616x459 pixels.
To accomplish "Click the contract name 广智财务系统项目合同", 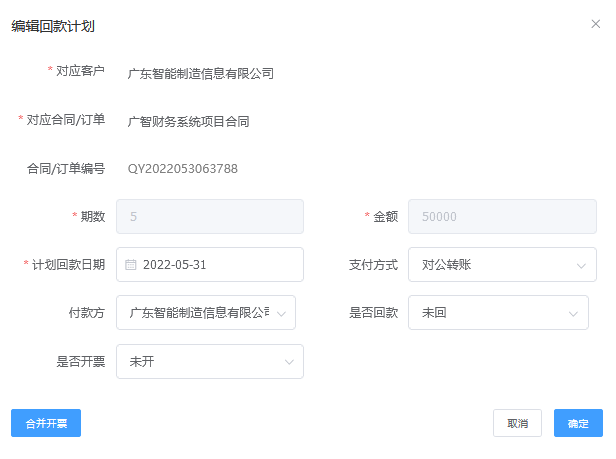I will pyautogui.click(x=188, y=121).
